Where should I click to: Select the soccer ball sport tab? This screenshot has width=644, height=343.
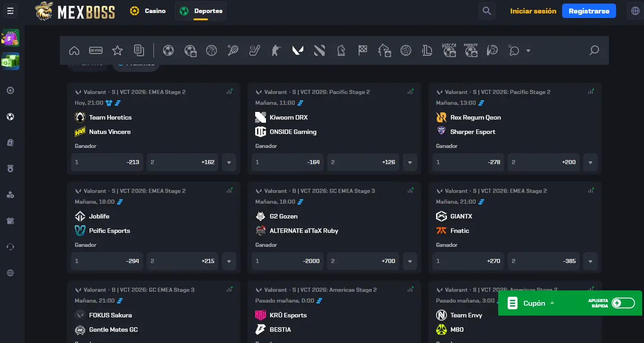pyautogui.click(x=168, y=50)
